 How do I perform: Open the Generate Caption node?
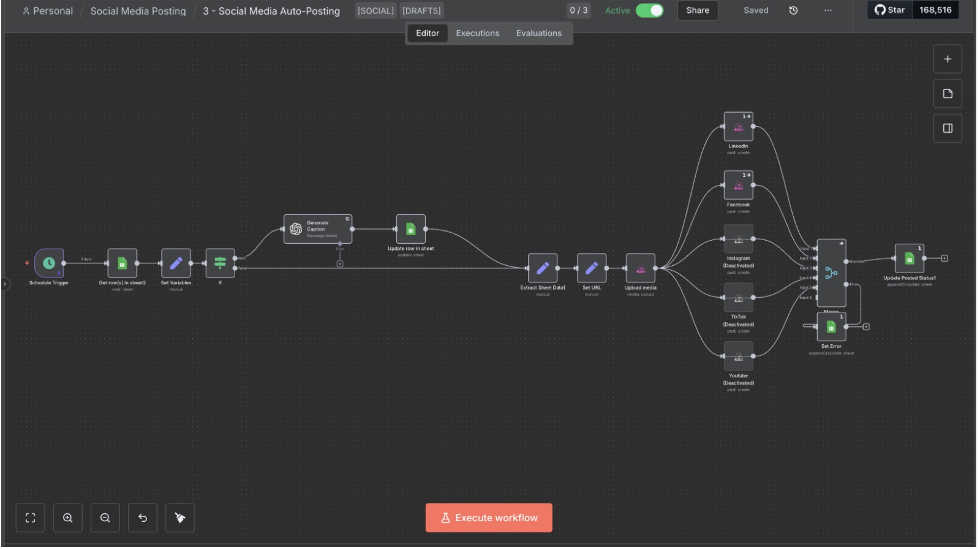(x=317, y=229)
